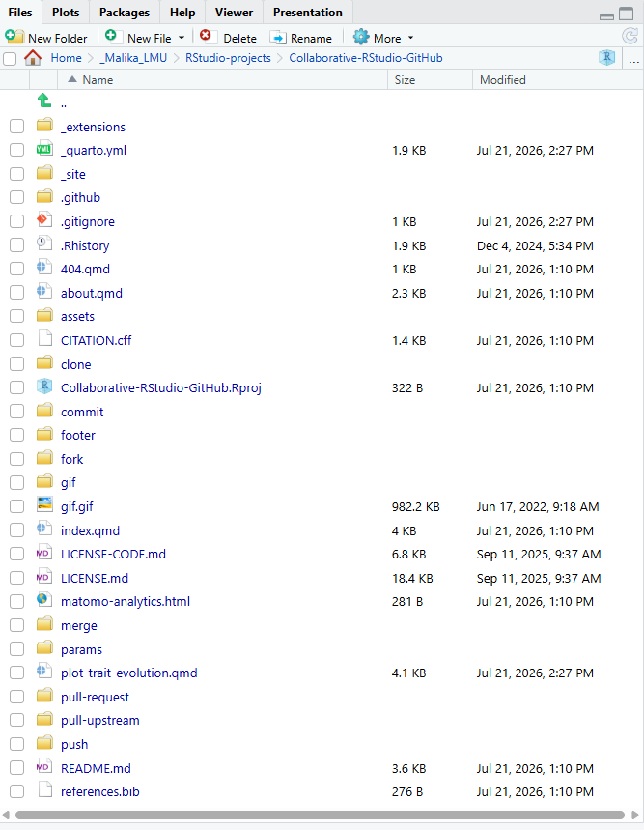This screenshot has width=644, height=830.
Task: Click the scrollbar left arrow
Action: (x=6, y=815)
